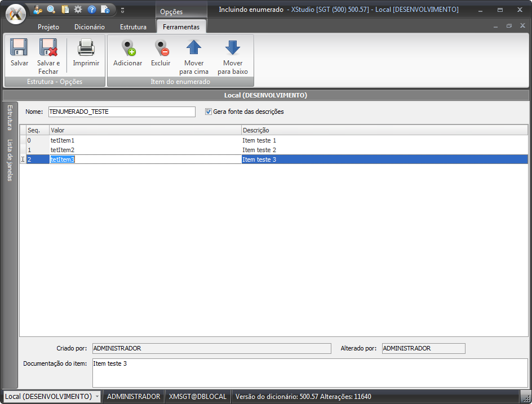Click Mover para cima arrow
This screenshot has height=404, width=532.
coord(194,57)
